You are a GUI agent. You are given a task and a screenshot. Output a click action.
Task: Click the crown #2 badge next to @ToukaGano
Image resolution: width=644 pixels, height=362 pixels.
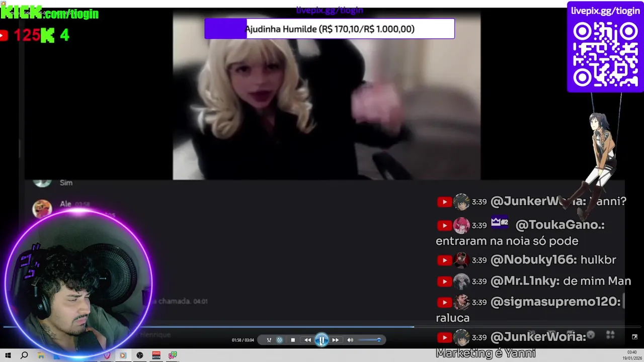[x=500, y=222]
